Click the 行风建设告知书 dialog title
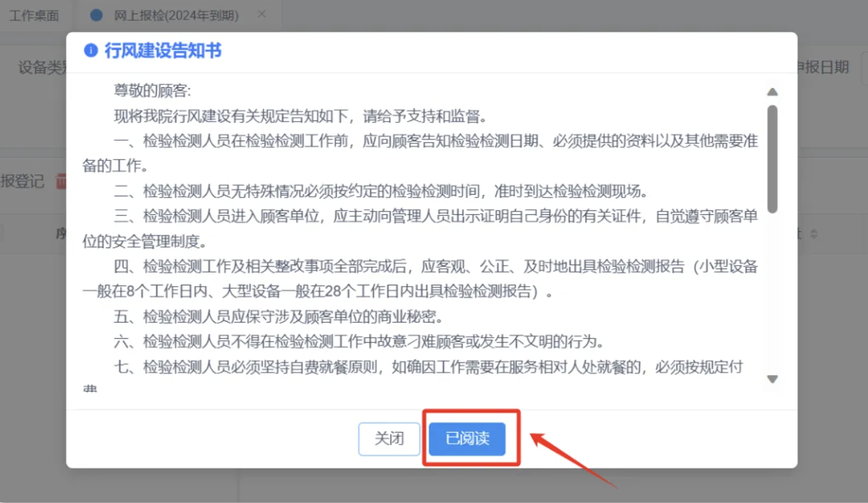The height and width of the screenshot is (503, 868). tap(163, 51)
